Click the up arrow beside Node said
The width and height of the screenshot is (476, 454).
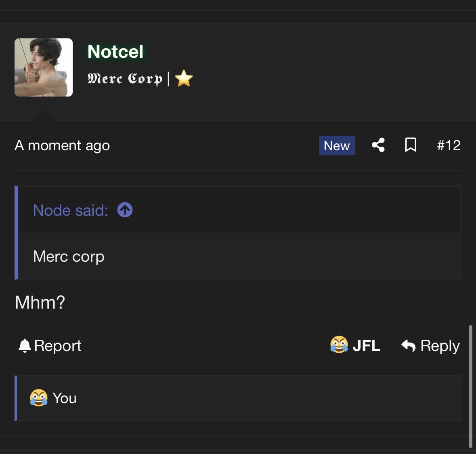(x=125, y=210)
